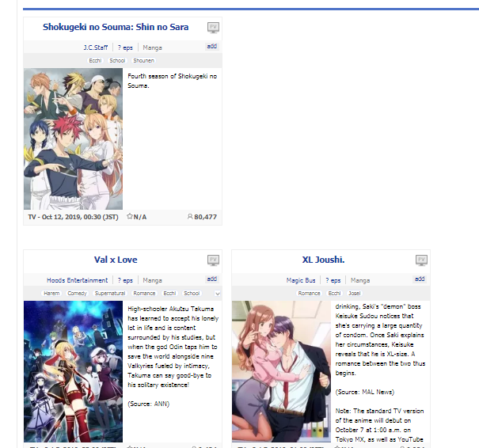Open the Val x Love cover image
The image size is (479, 448).
tap(74, 372)
